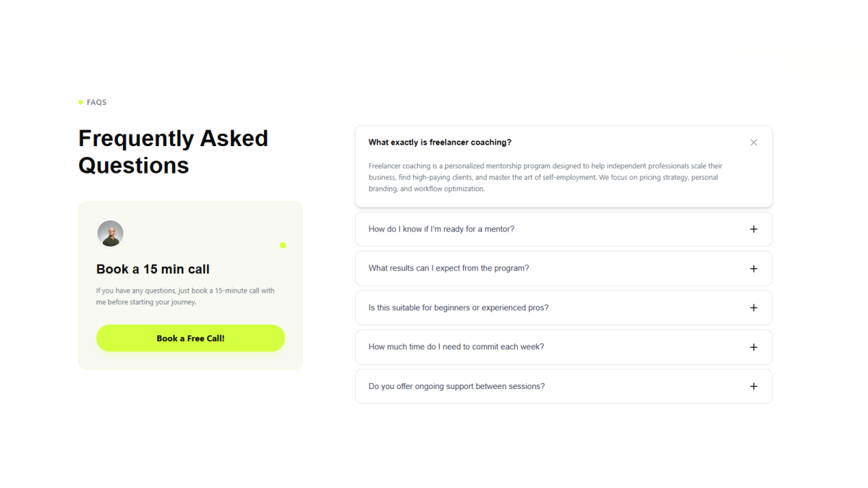This screenshot has height=488, width=868.
Task: Click the yellow dot beside the FAQS label
Action: (80, 102)
